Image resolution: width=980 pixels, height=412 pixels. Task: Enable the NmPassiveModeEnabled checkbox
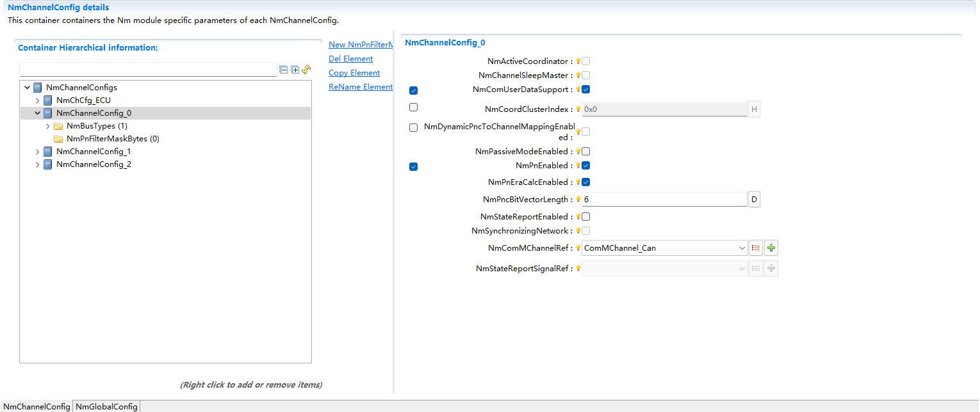point(585,152)
